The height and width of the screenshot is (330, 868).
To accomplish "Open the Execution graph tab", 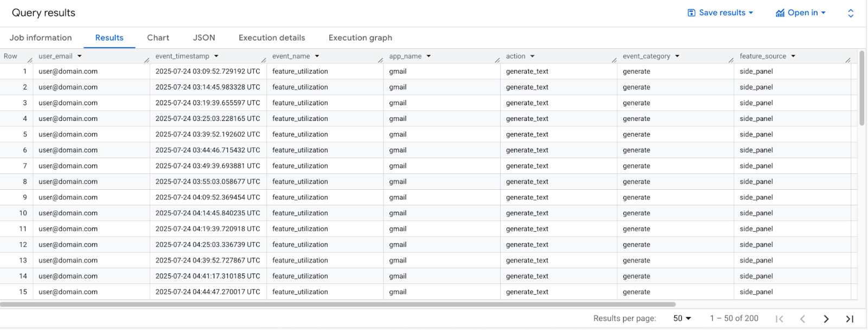I will click(360, 38).
